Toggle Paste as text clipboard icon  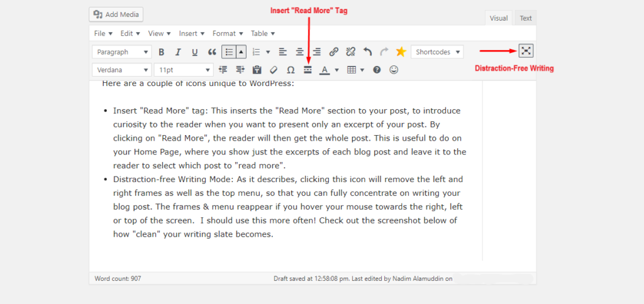pyautogui.click(x=257, y=70)
